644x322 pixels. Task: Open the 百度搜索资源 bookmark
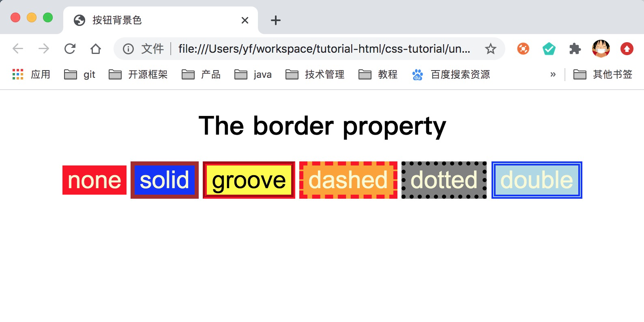(x=451, y=75)
